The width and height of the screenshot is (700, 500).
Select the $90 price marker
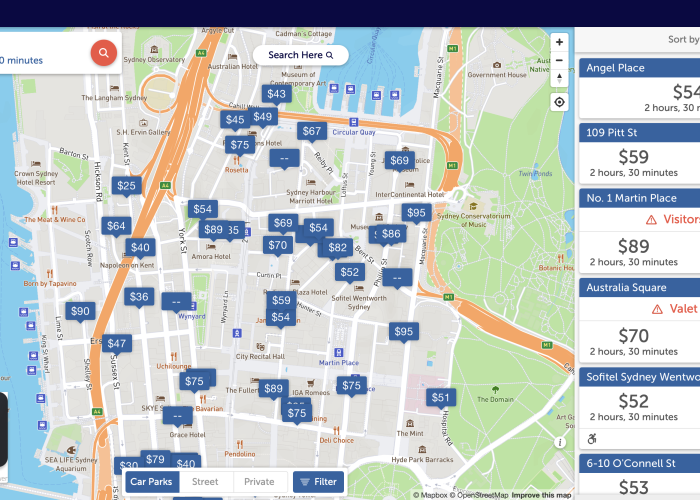pyautogui.click(x=80, y=312)
